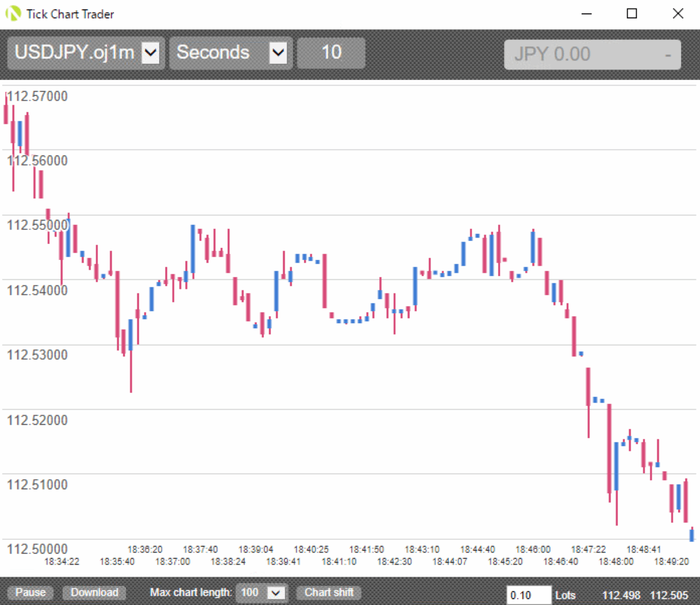Click the 0.10 lot size field

[x=528, y=595]
